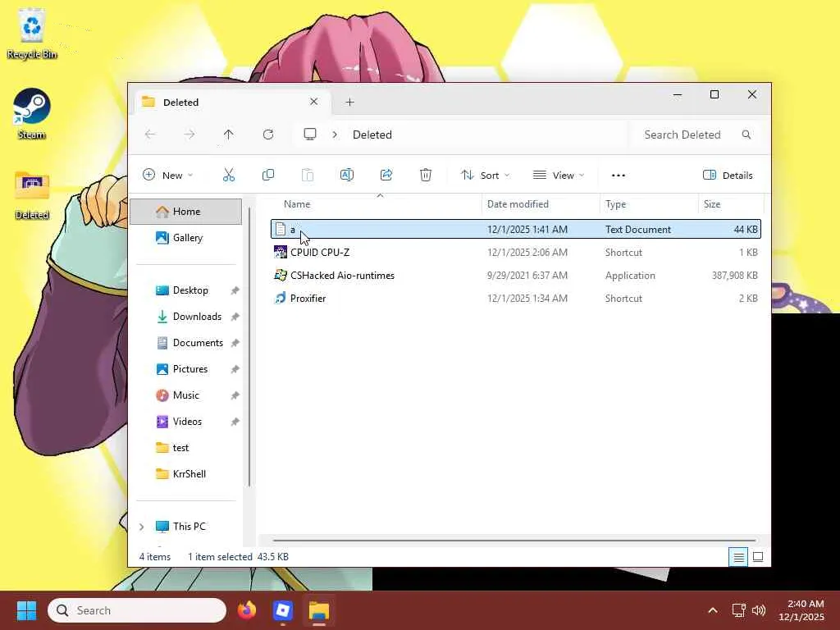The width and height of the screenshot is (840, 630).
Task: Unpin Music from quick access
Action: pos(235,395)
